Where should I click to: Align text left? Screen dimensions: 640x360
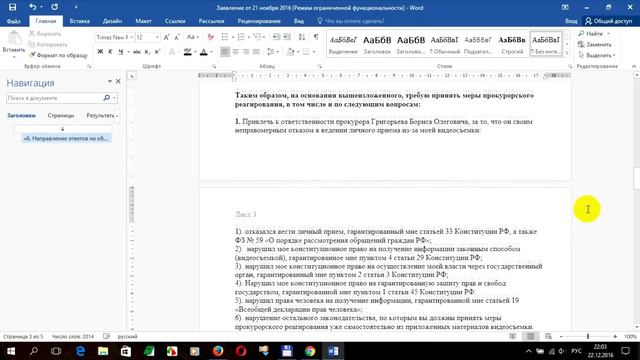pos(224,52)
